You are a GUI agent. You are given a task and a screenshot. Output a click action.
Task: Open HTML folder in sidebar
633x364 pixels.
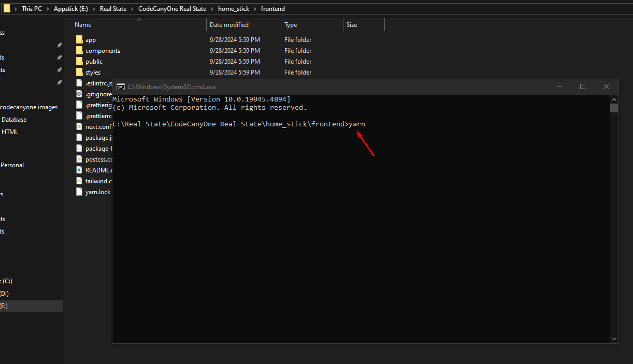(9, 132)
